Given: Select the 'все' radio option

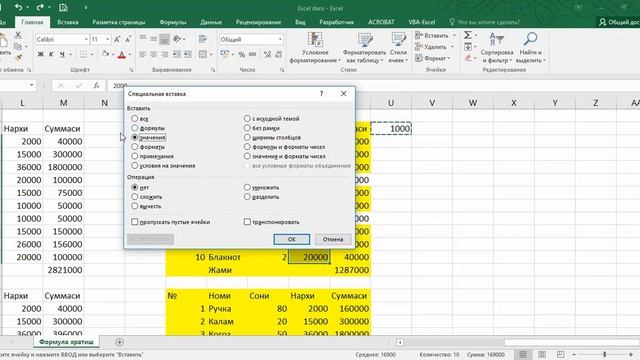Looking at the screenshot, I should [x=135, y=118].
